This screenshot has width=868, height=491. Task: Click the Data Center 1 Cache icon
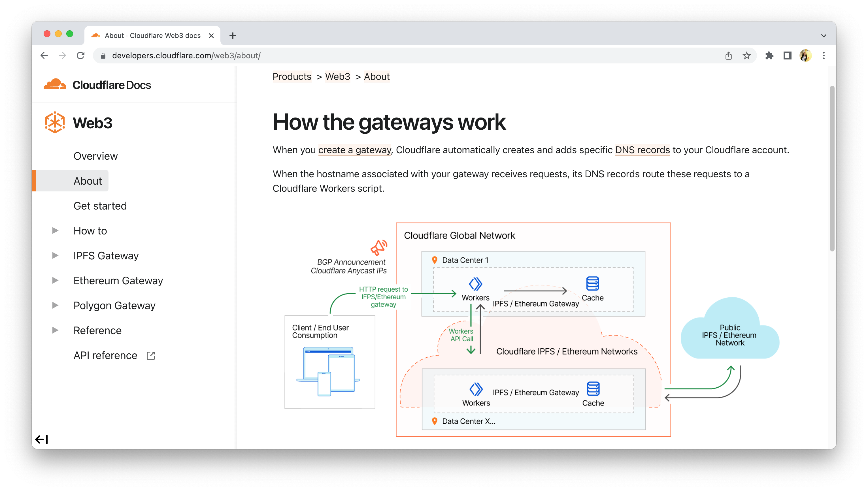tap(592, 284)
